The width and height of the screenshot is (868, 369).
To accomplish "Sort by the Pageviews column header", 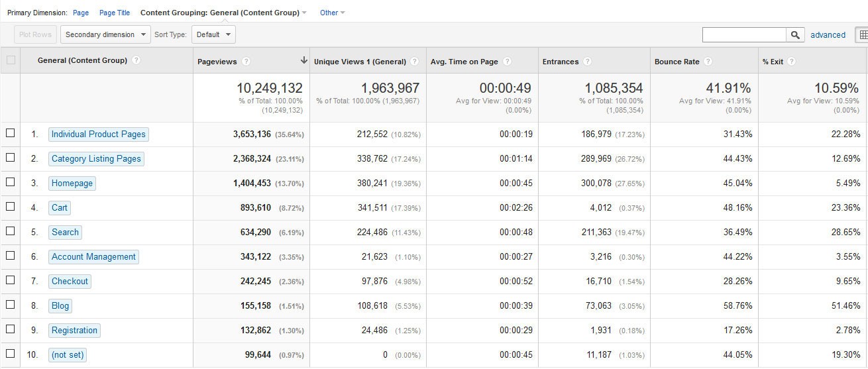I will click(x=217, y=62).
